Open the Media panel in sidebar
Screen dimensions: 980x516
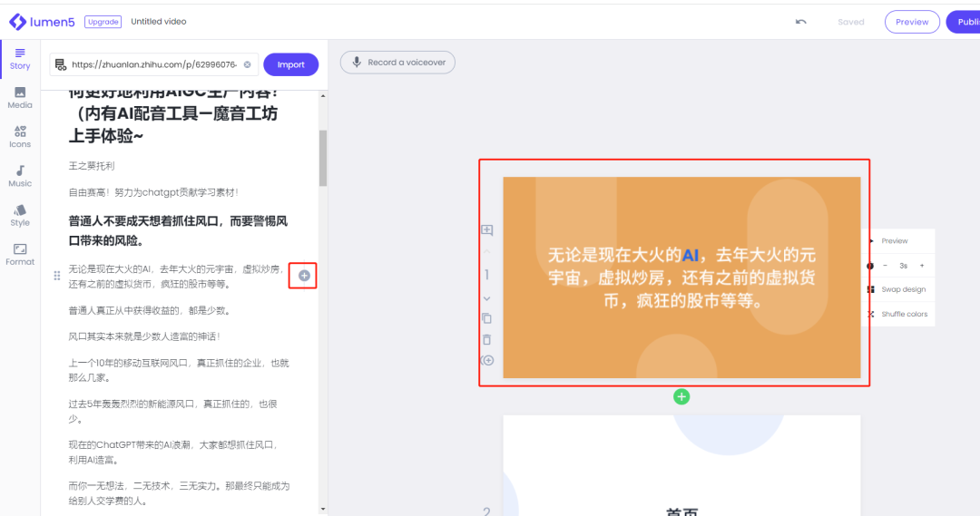coord(20,98)
